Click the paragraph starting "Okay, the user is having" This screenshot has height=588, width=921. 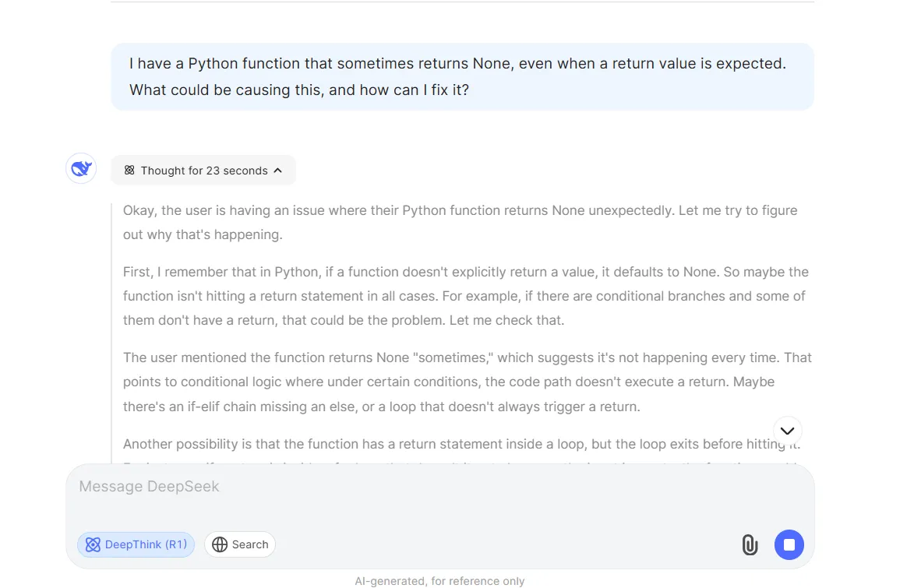pyautogui.click(x=462, y=223)
